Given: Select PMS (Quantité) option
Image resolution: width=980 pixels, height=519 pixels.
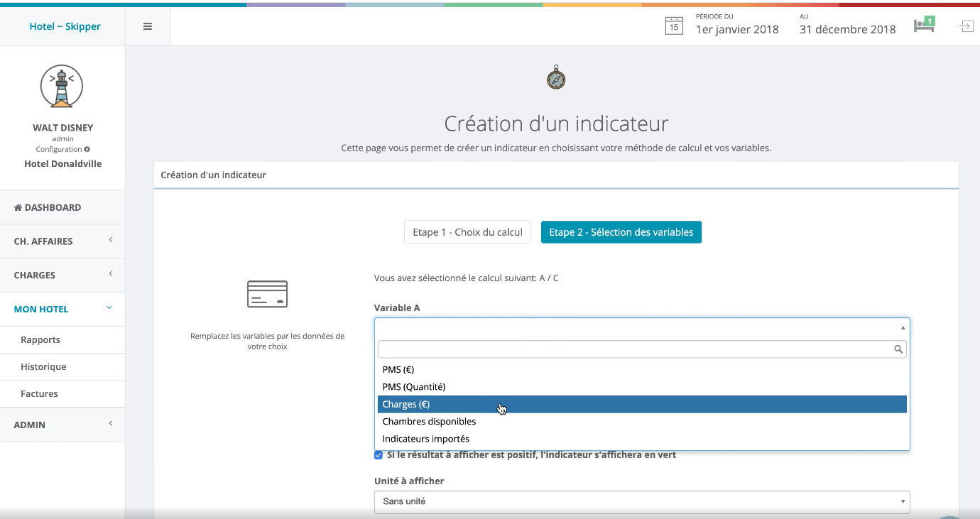Looking at the screenshot, I should pos(642,387).
